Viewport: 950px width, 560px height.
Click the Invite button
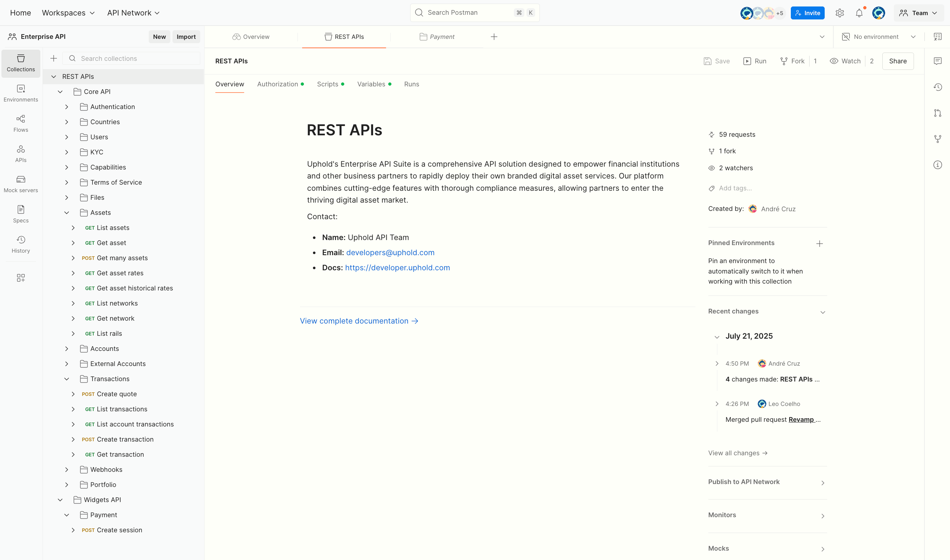point(807,13)
